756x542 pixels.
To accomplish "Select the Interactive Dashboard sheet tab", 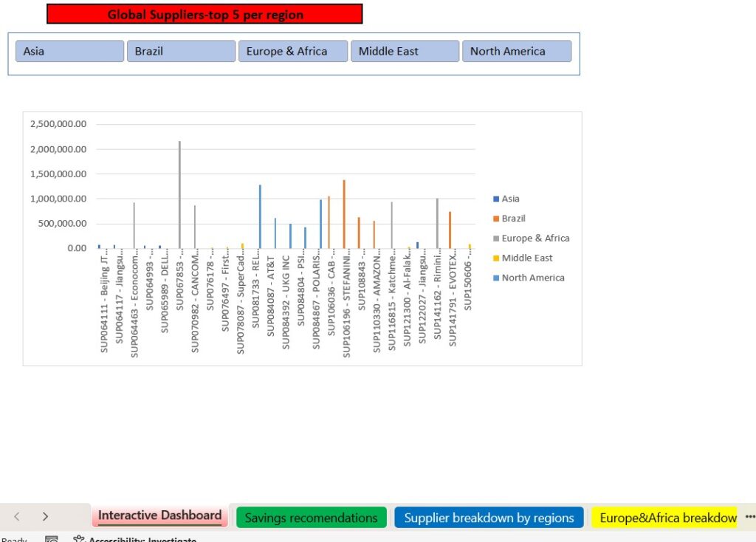I will pos(159,516).
